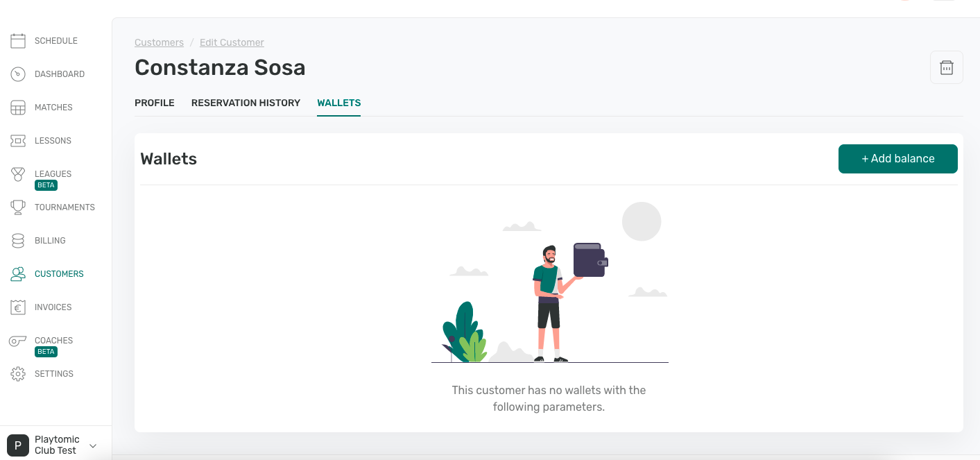Viewport: 980px width, 460px height.
Task: Open the Billing coins icon
Action: coord(18,241)
